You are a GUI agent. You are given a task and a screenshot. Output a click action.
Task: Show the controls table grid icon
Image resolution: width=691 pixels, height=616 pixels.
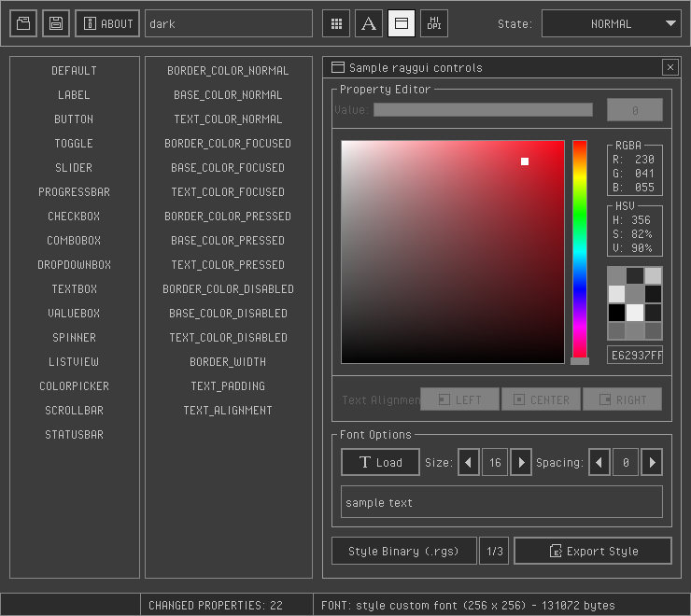pyautogui.click(x=336, y=23)
